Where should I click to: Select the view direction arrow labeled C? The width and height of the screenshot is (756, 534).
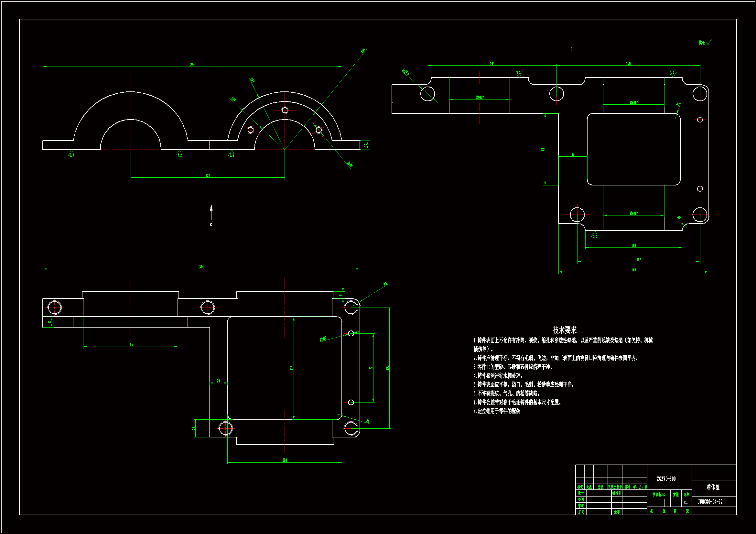click(211, 212)
